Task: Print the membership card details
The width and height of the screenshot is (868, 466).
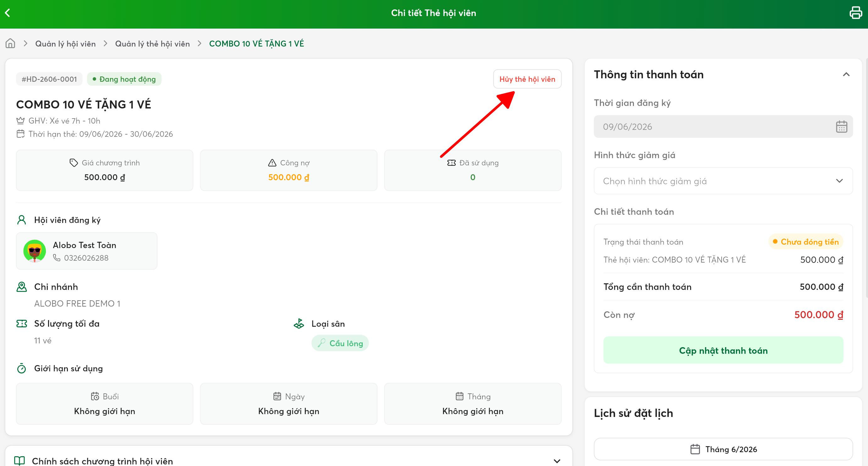Action: click(x=855, y=13)
